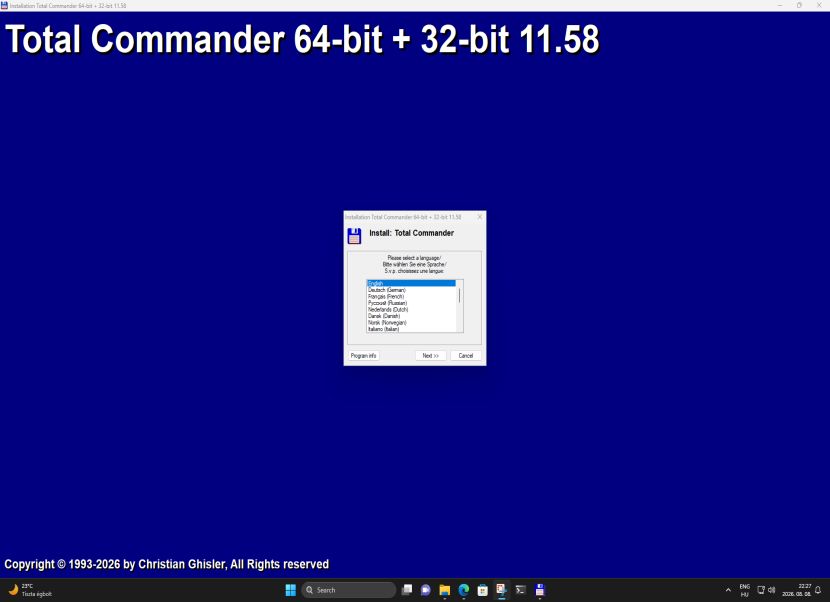This screenshot has height=602, width=830.
Task: Launch Microsoft Edge from the taskbar
Action: (x=464, y=590)
